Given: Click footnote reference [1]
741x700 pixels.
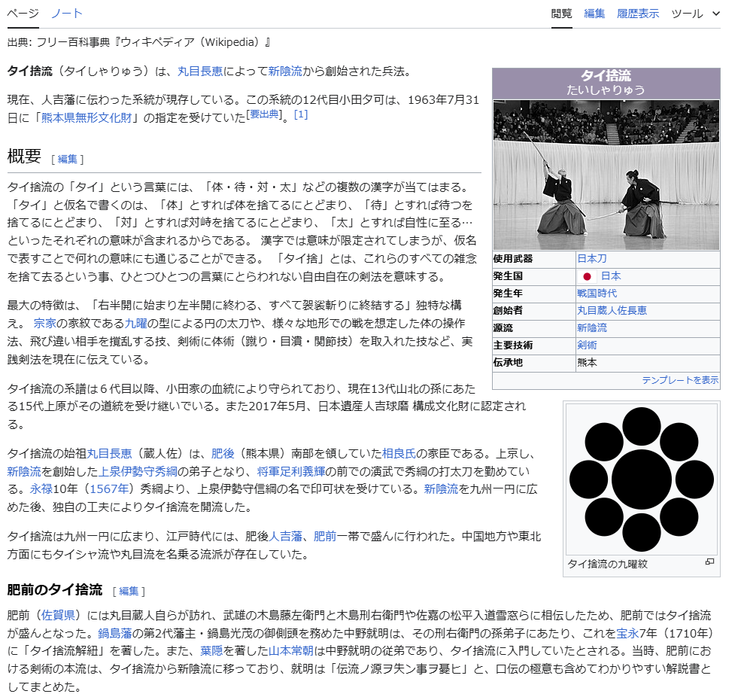Looking at the screenshot, I should (x=301, y=114).
